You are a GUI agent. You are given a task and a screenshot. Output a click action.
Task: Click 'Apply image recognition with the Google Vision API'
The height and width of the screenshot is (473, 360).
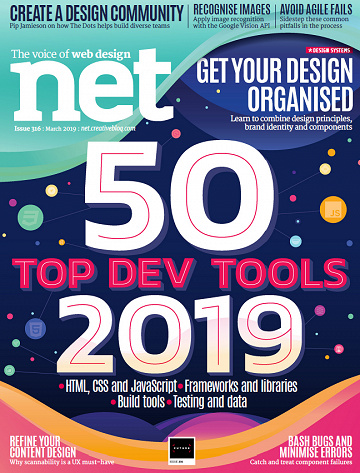point(231,22)
